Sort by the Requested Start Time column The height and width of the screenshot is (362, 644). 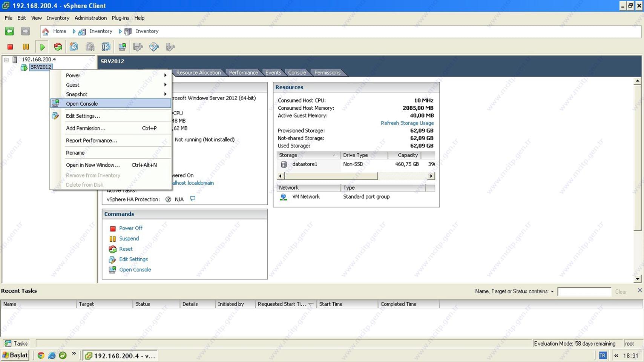pyautogui.click(x=285, y=304)
